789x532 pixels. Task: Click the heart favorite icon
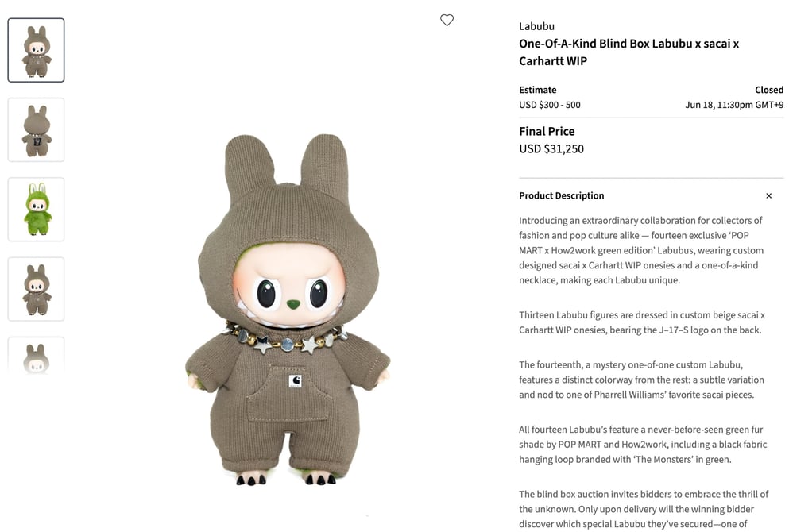447,20
